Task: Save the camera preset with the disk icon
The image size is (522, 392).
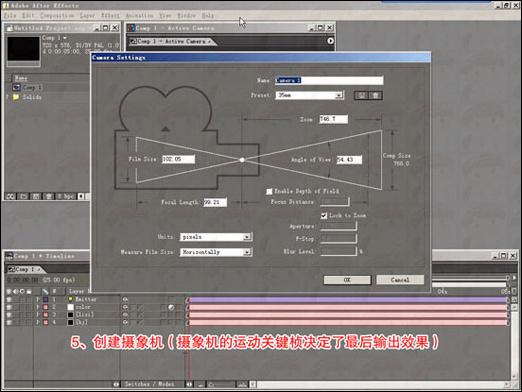Action: pos(361,96)
